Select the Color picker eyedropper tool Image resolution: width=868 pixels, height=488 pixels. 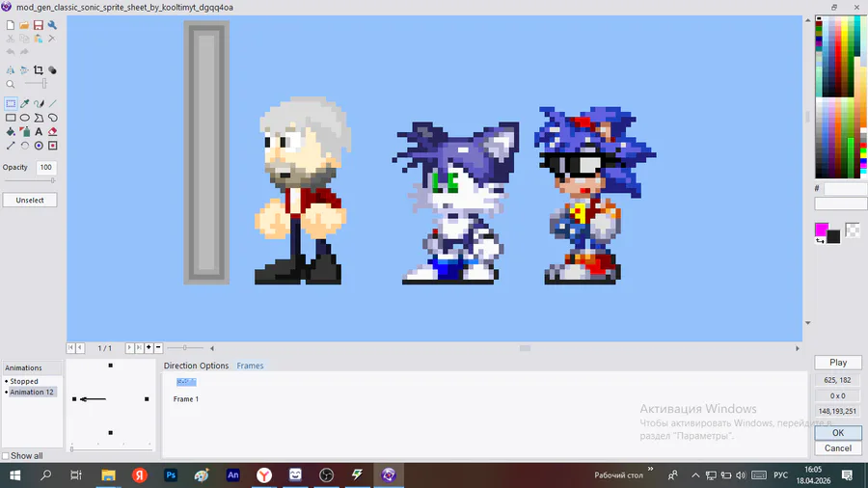[x=25, y=103]
